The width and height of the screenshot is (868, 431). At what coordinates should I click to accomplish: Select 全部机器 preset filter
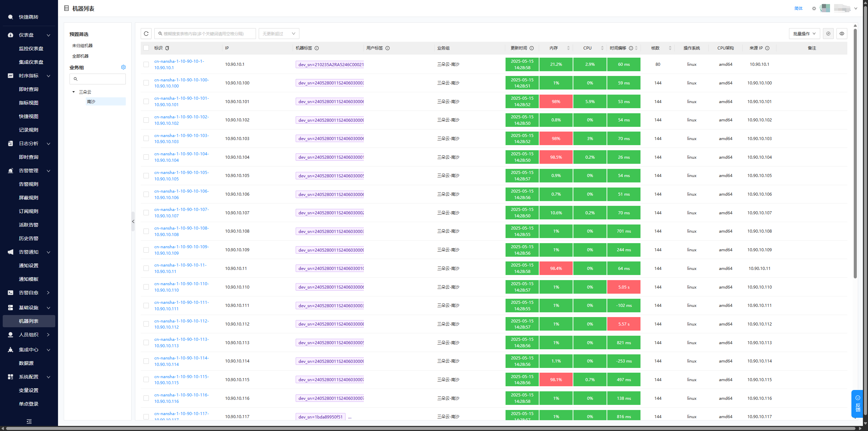[80, 56]
